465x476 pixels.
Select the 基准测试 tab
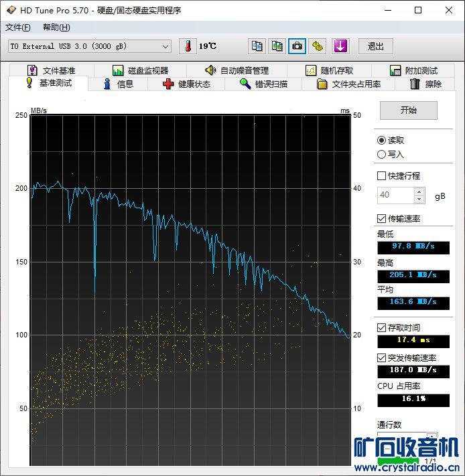click(x=49, y=83)
